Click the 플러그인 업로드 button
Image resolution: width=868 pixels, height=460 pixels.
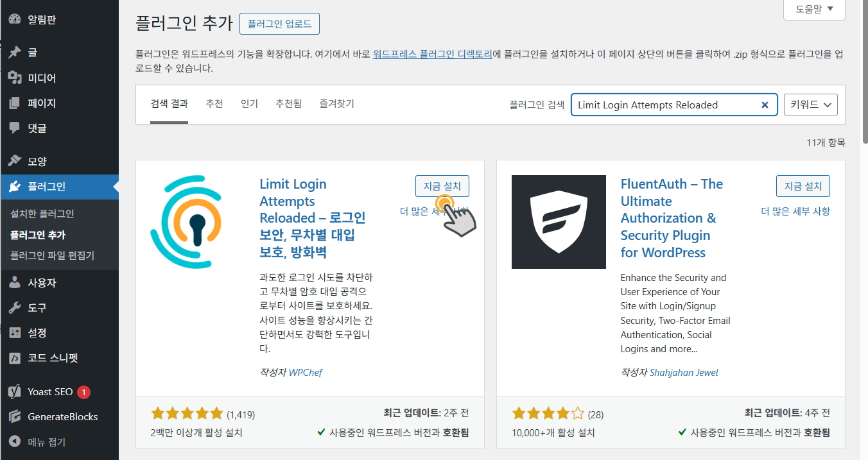(279, 24)
